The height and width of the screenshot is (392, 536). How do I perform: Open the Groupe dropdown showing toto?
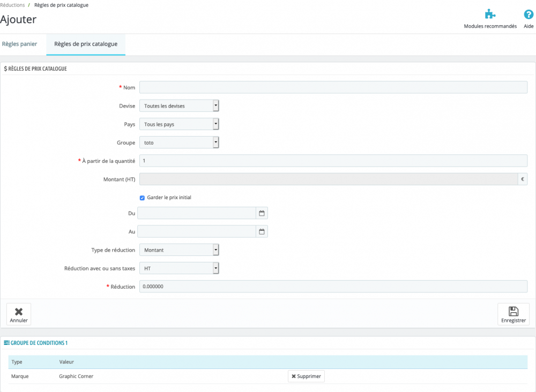179,143
